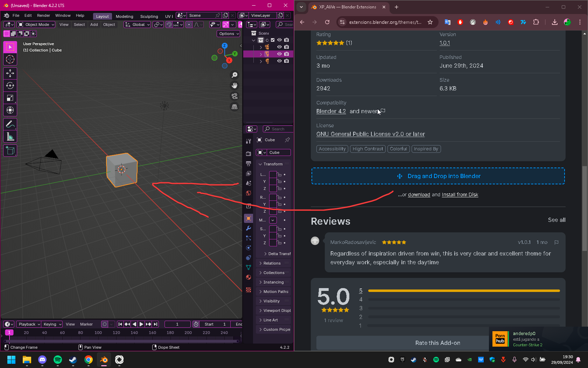Image resolution: width=588 pixels, height=368 pixels.
Task: Toggle the last outliner object's eye icon
Action: click(x=279, y=61)
